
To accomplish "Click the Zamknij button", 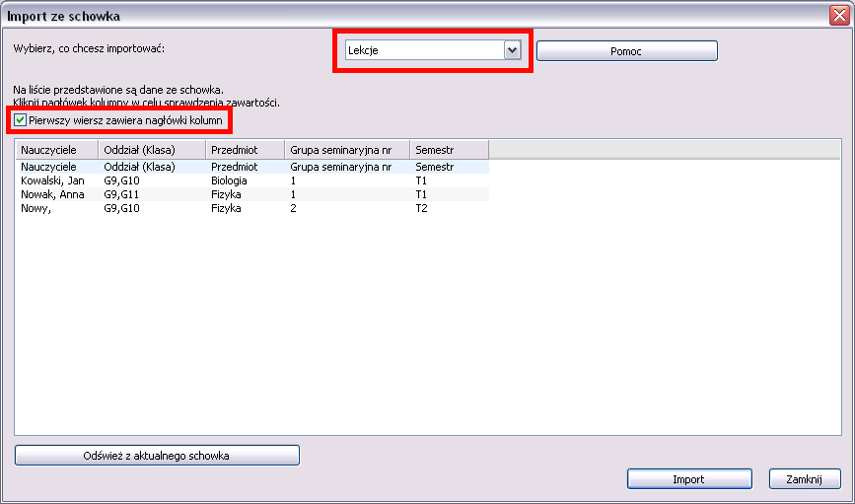I will click(804, 479).
